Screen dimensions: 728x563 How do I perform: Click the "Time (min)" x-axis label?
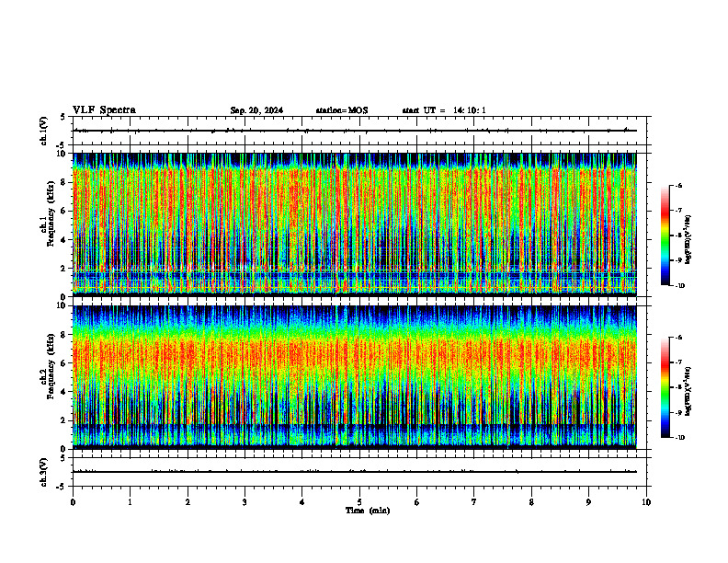pyautogui.click(x=368, y=511)
